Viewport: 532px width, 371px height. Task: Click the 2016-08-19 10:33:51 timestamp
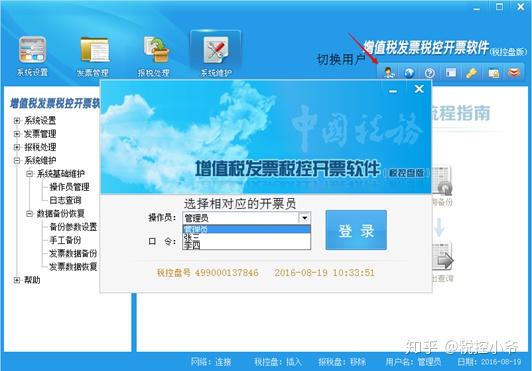[324, 273]
